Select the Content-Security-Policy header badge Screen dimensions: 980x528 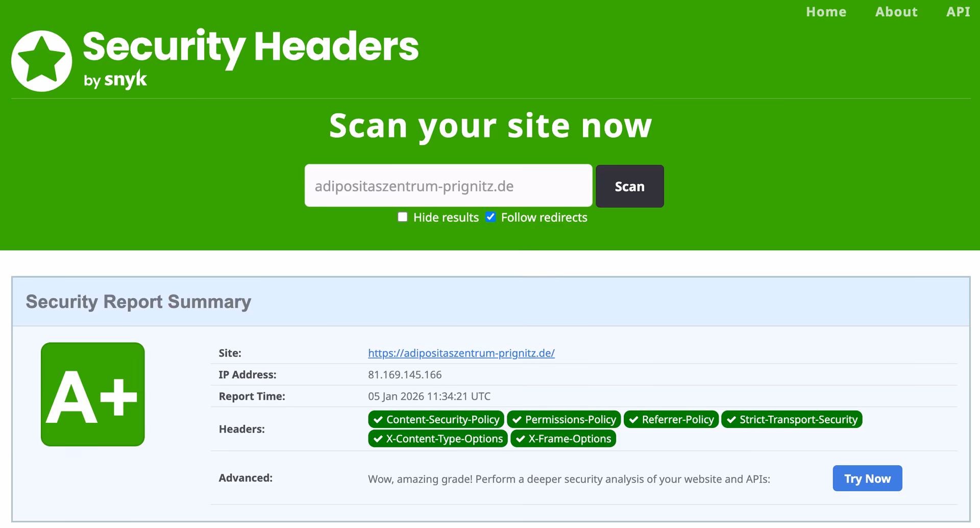click(435, 419)
